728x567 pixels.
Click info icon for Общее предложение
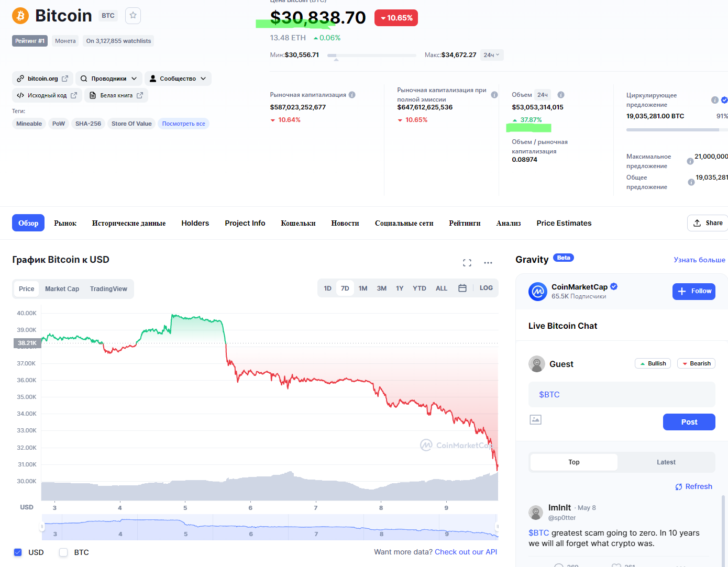[x=691, y=182]
